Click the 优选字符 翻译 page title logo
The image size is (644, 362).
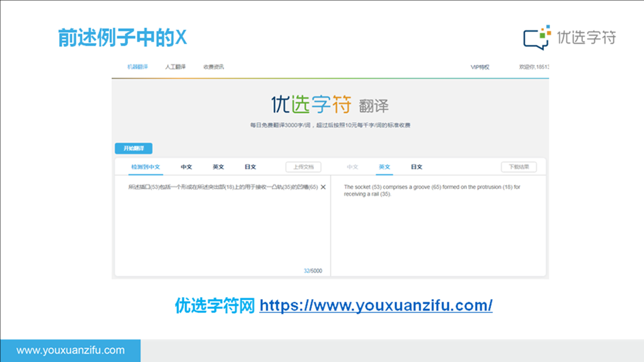click(x=329, y=105)
